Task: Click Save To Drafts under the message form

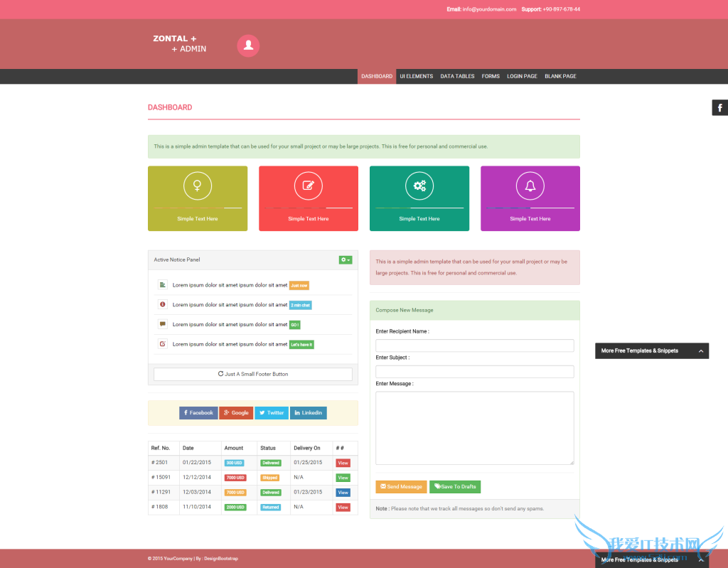Action: click(455, 486)
